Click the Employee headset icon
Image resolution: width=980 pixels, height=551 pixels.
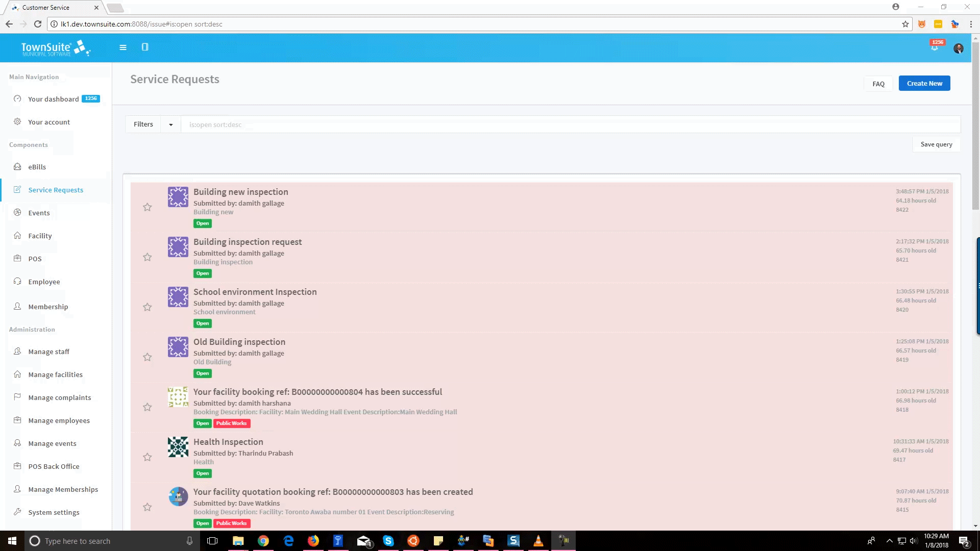pyautogui.click(x=17, y=281)
